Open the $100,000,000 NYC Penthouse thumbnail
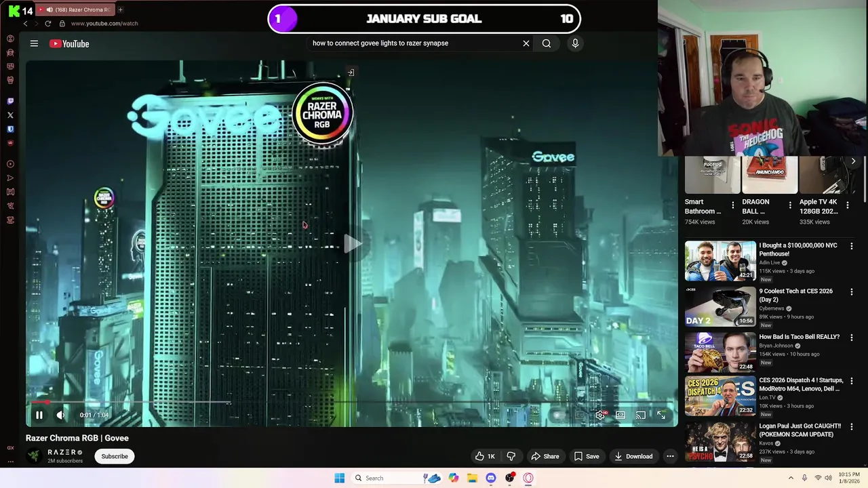868x488 pixels. [720, 261]
